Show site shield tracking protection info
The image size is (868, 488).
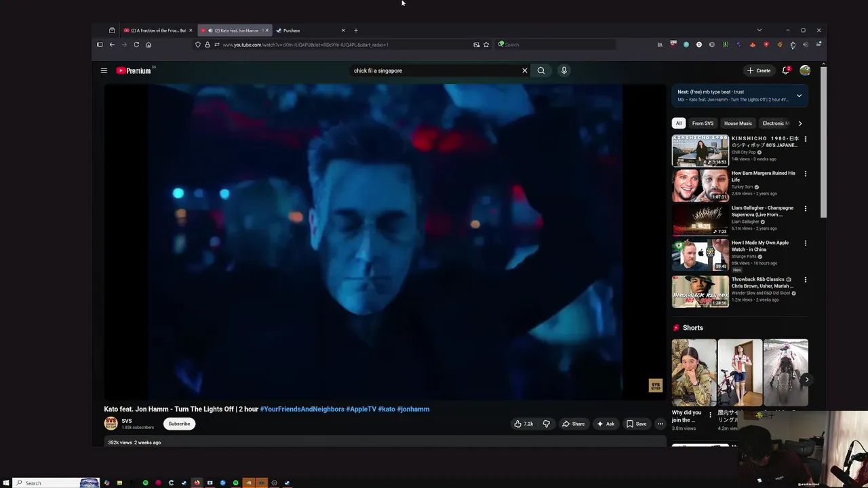[x=198, y=45]
